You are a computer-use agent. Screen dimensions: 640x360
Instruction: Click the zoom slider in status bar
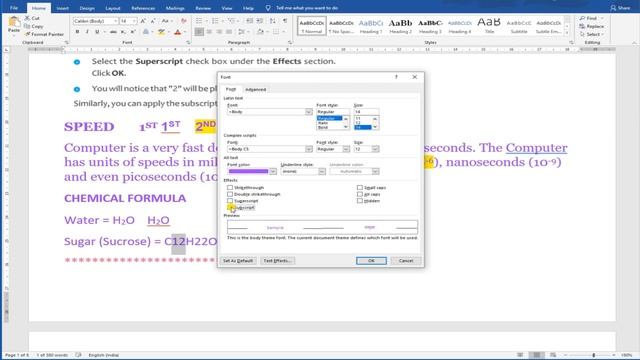point(593,355)
